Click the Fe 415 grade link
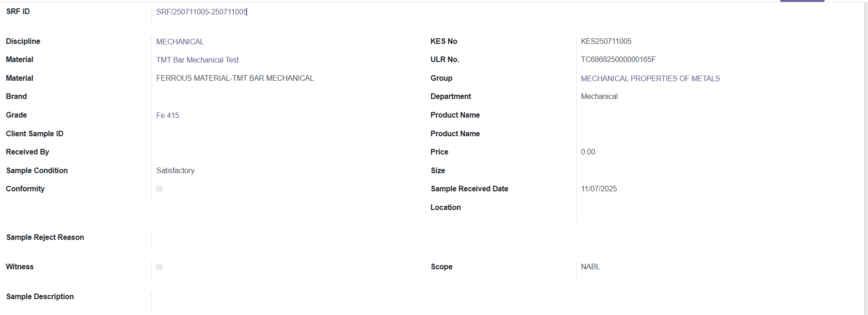Image resolution: width=868 pixels, height=315 pixels. coord(167,115)
